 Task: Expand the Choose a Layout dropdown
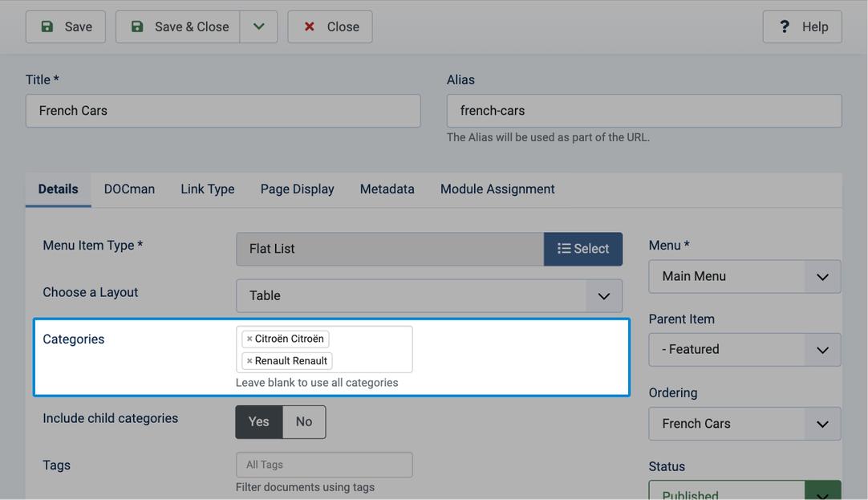tap(429, 295)
